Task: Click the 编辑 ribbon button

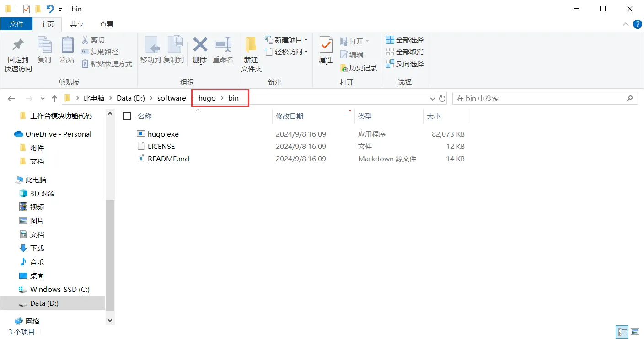Action: point(351,55)
